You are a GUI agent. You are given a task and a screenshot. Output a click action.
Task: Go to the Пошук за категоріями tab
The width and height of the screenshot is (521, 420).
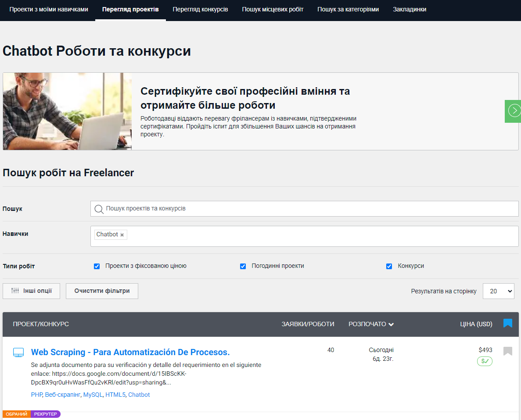(x=348, y=9)
